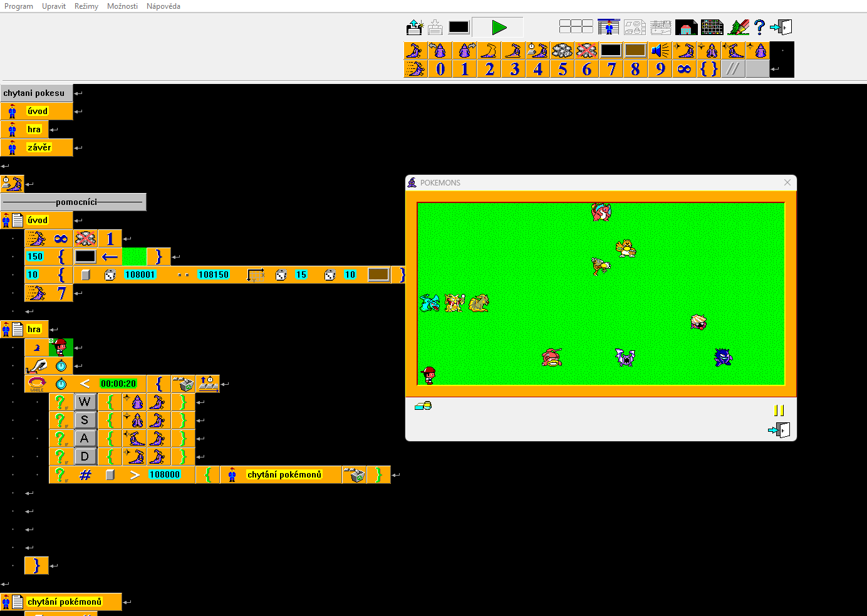Image resolution: width=867 pixels, height=616 pixels.
Task: Click the exit door icon in the top toolbar
Action: [x=781, y=27]
